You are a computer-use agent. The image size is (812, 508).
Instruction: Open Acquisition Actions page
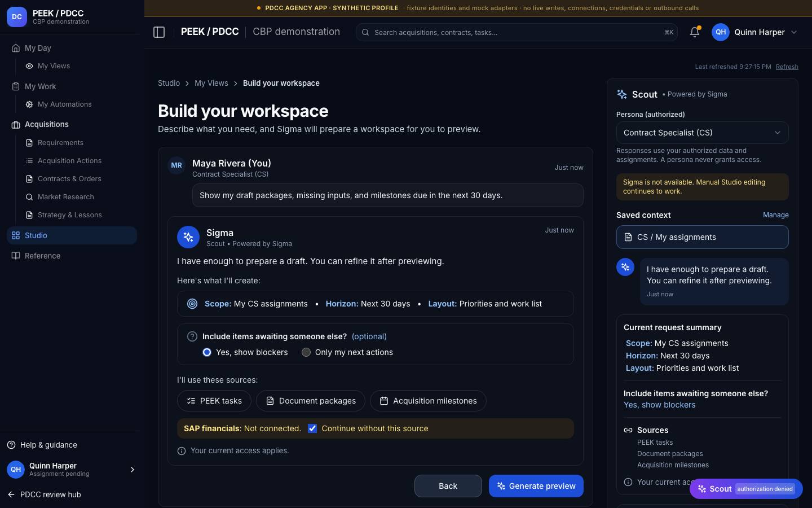pos(78,161)
